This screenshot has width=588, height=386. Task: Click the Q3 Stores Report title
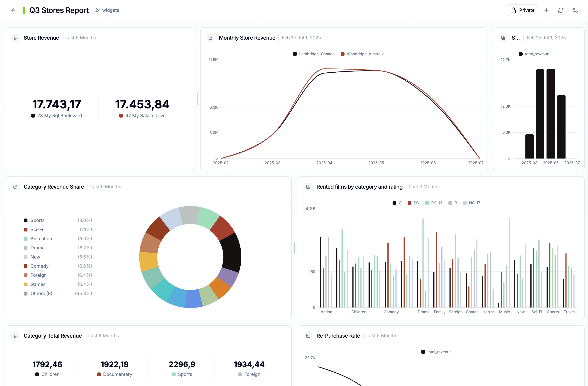tap(59, 10)
